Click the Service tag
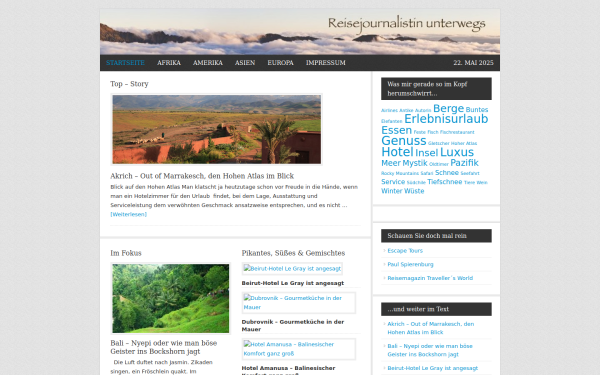 coord(393,182)
